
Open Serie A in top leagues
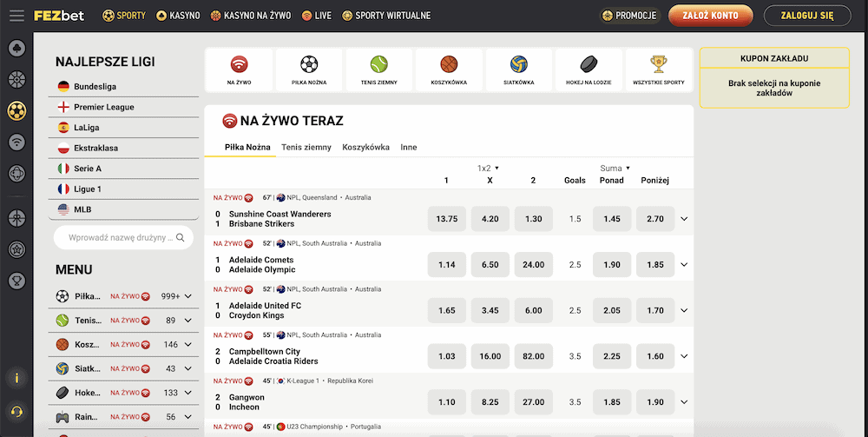pyautogui.click(x=123, y=169)
